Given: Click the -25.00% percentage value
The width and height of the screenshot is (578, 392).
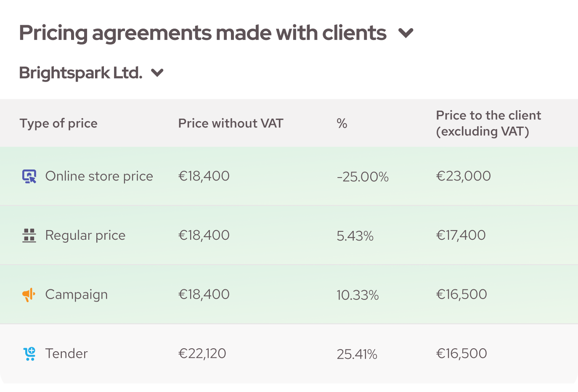Looking at the screenshot, I should click(363, 177).
